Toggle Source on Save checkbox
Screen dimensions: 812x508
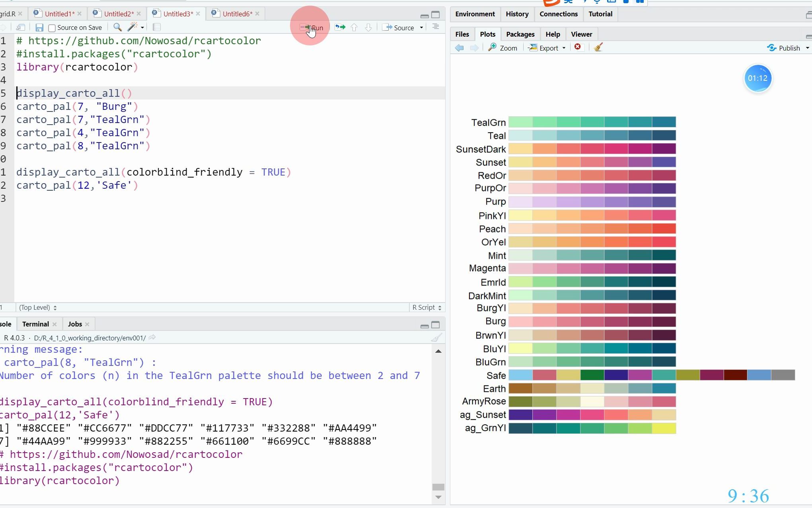point(52,27)
